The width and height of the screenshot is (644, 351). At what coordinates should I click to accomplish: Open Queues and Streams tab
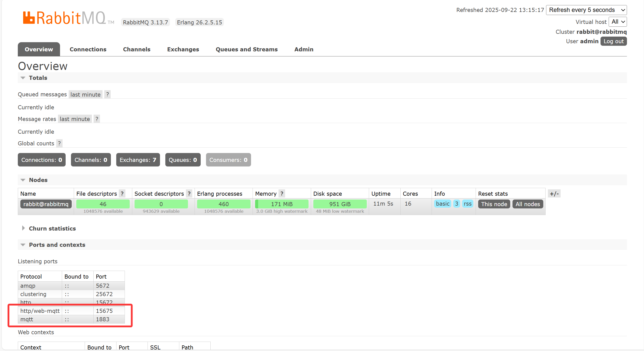247,49
